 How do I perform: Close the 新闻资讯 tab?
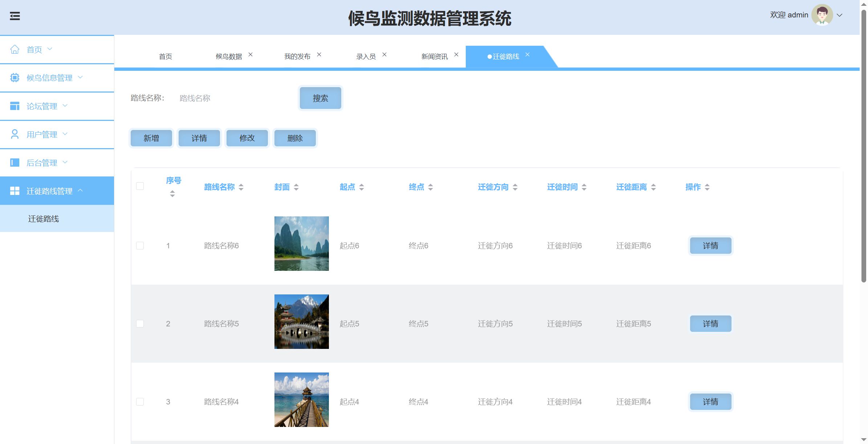click(456, 54)
